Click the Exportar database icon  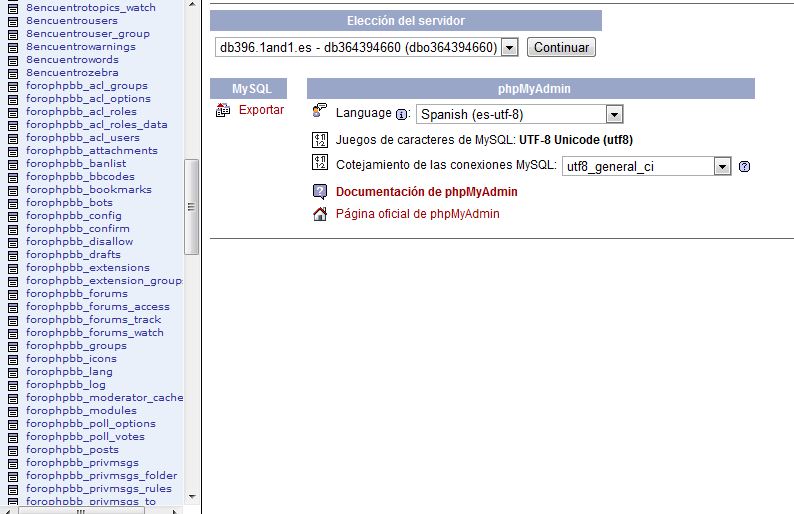[x=223, y=110]
